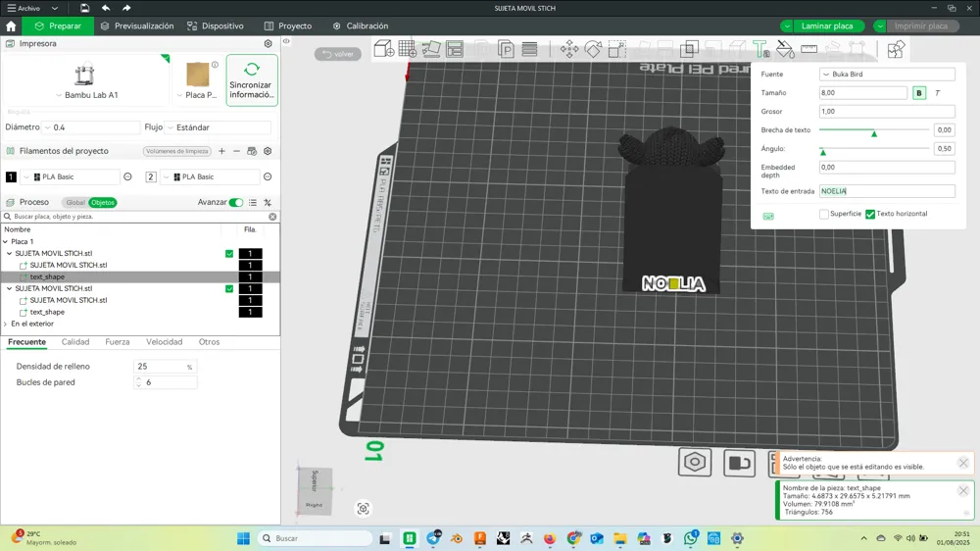Open filament 2 PLA Basic dropdown
Viewport: 980px width, 551px height.
coord(210,177)
